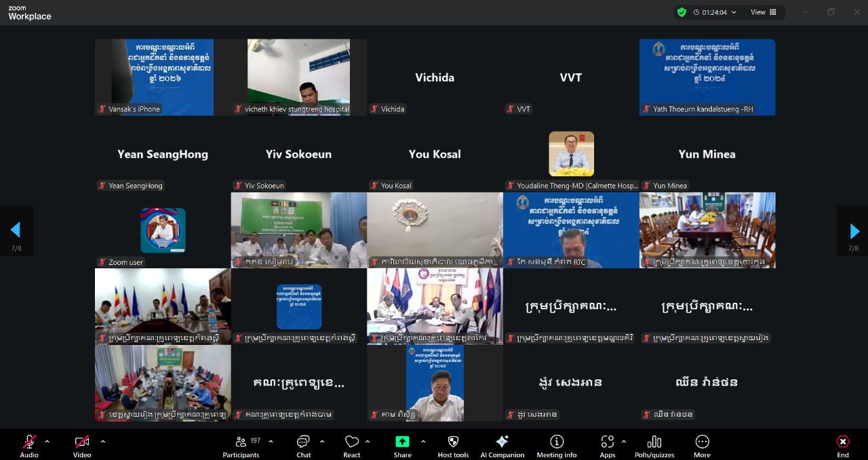
Task: Expand video options arrow next to Video
Action: point(103,442)
